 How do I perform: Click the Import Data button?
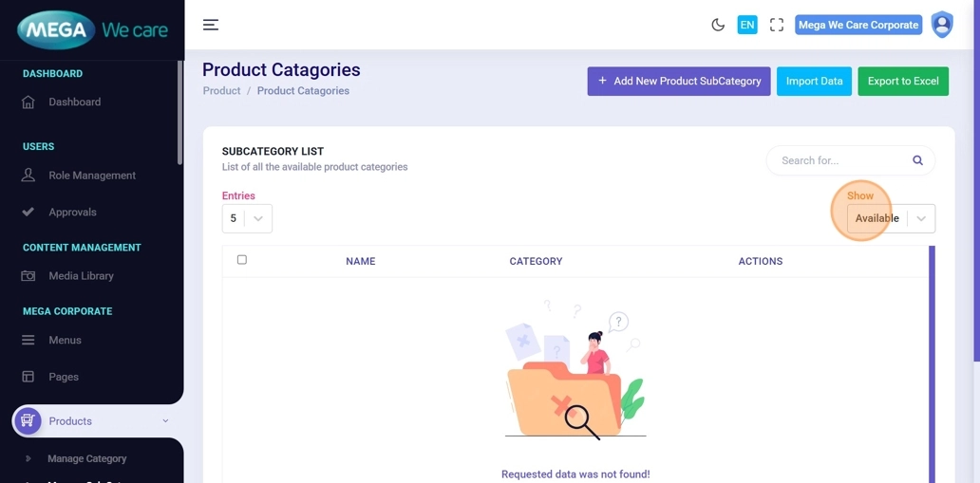click(x=814, y=82)
